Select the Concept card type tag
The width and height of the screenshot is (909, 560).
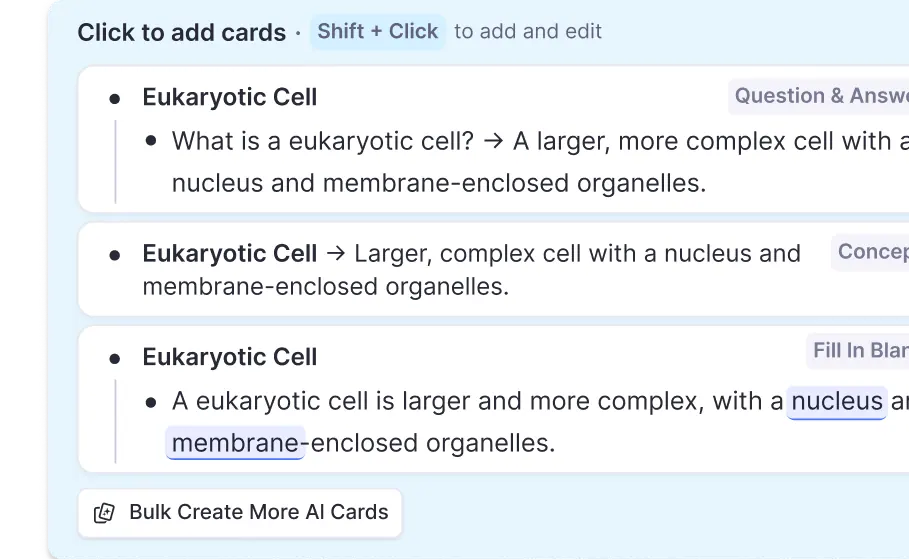pyautogui.click(x=871, y=252)
